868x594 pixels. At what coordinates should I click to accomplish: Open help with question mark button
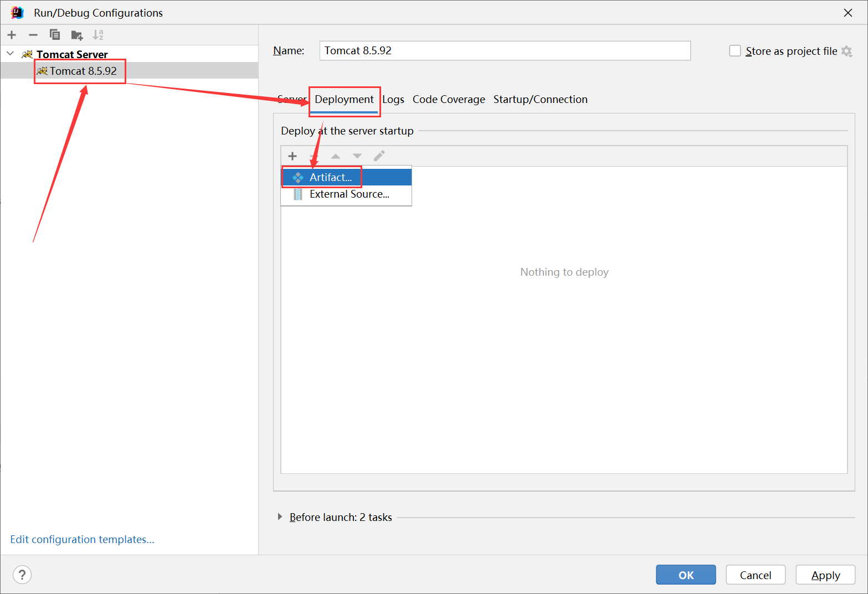point(22,575)
